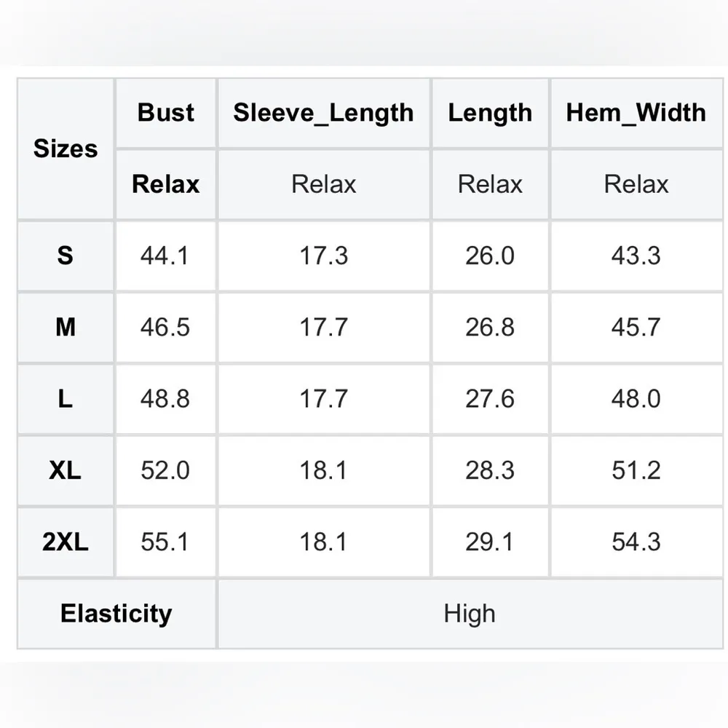Select the S size row label
Screen dimensions: 728x728
pos(66,256)
